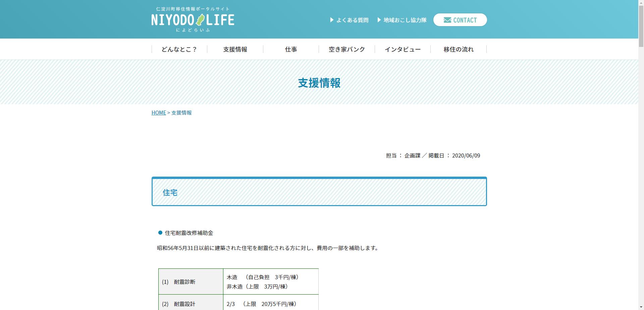The width and height of the screenshot is (644, 310).
Task: Click the arrow icon beside 地域おこし協力隊
Action: click(x=379, y=19)
